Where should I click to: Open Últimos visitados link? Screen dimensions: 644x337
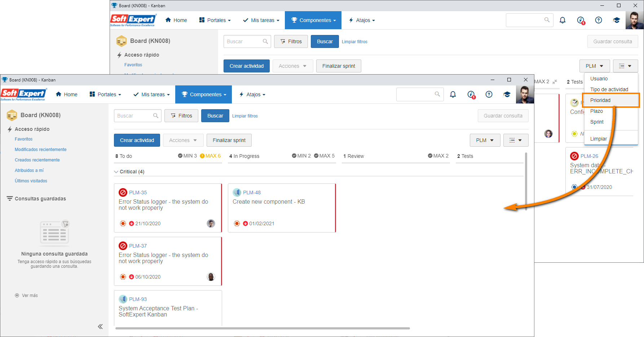[31, 181]
